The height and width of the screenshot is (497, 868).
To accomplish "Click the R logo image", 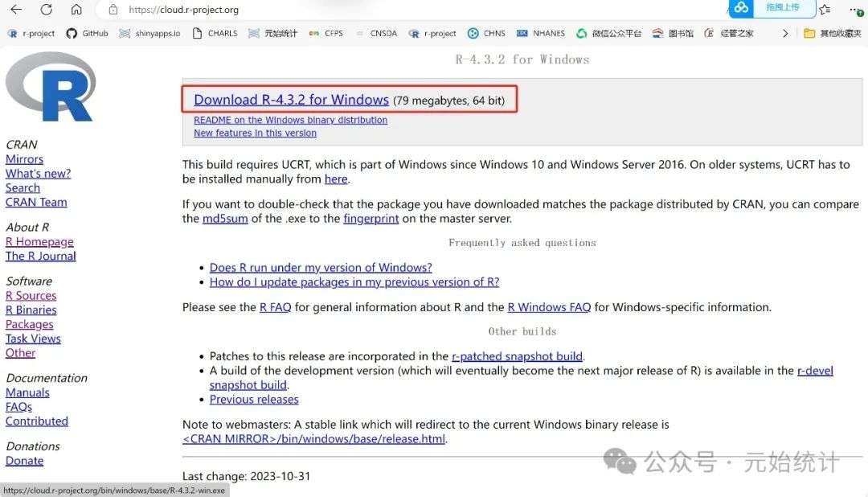I will pyautogui.click(x=51, y=87).
